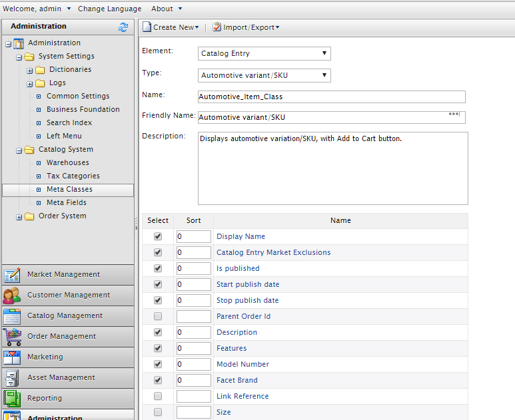
Task: Click the Reporting panel icon
Action: click(x=12, y=399)
